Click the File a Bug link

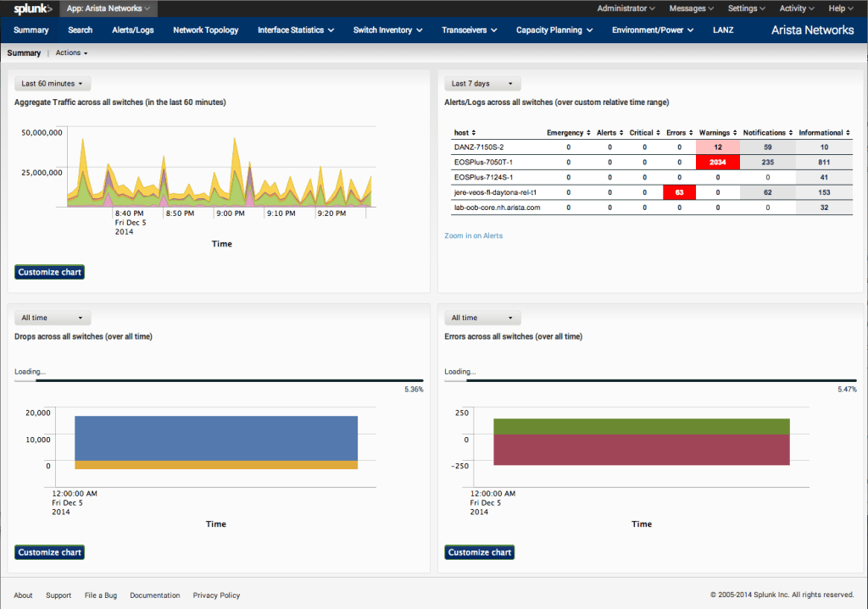(x=101, y=595)
